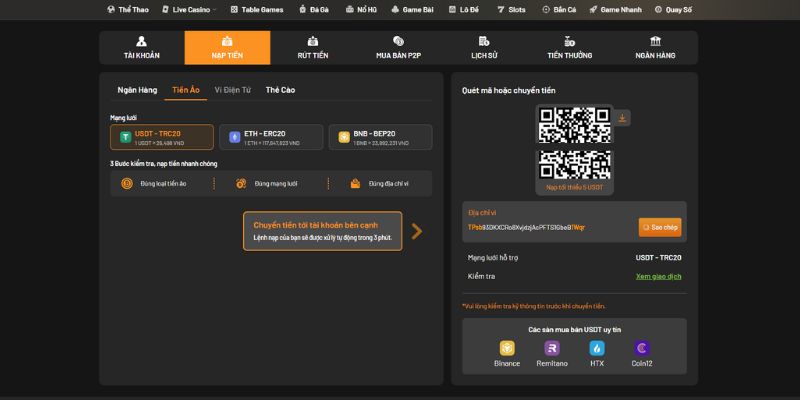Select USDT - TRC20 network option

[x=162, y=137]
